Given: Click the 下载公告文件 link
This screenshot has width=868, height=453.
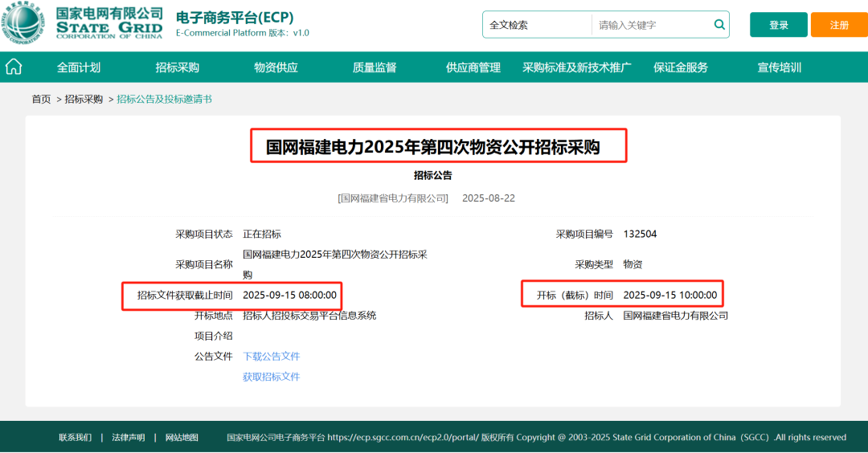Looking at the screenshot, I should [x=272, y=356].
